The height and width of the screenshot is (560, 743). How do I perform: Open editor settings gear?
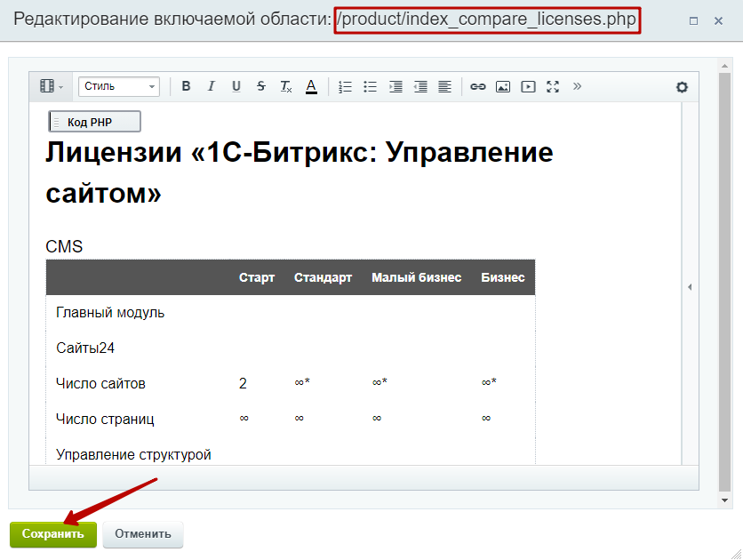(682, 87)
